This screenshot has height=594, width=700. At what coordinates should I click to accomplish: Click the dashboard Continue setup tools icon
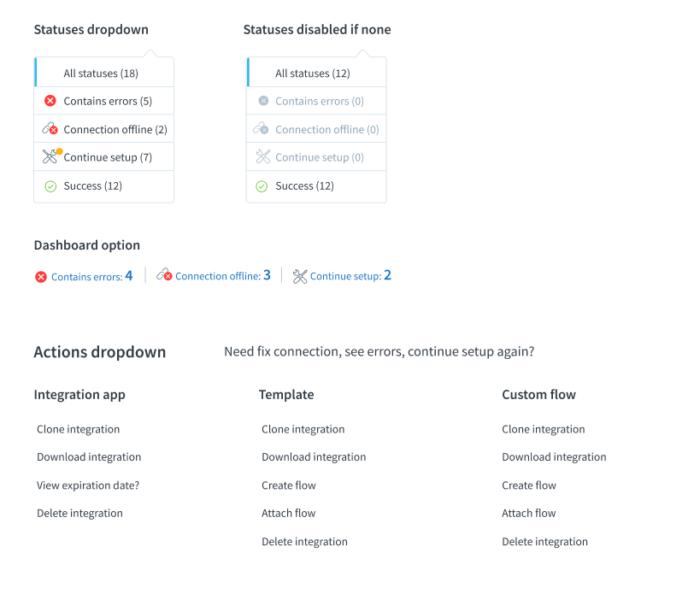coord(299,276)
